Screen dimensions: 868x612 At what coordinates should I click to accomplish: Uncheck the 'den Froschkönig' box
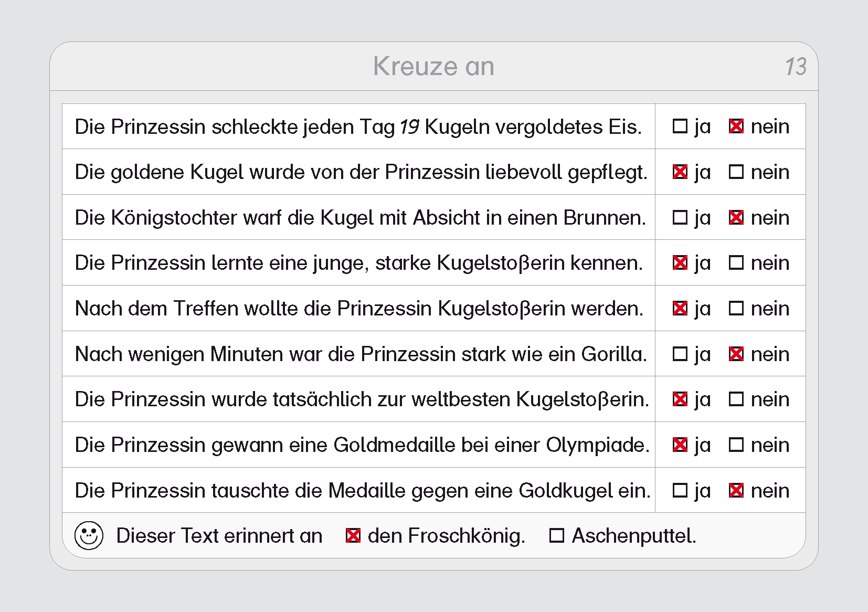[x=353, y=536]
